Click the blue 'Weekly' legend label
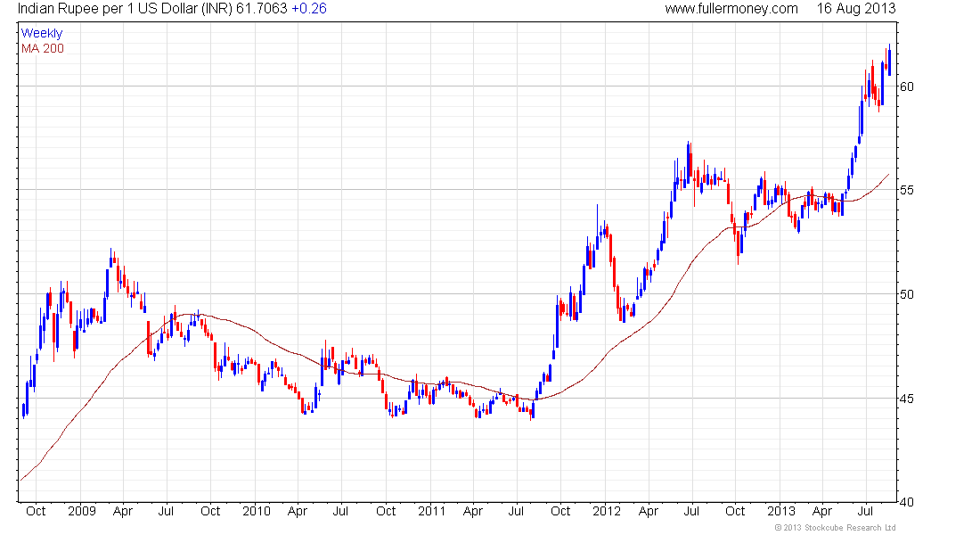This screenshot has width=980, height=535. tap(42, 33)
